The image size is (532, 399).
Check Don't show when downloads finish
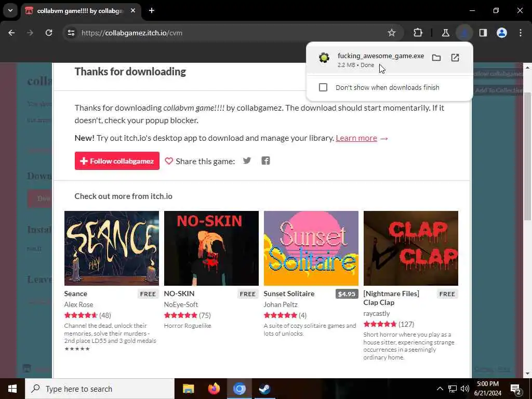click(x=323, y=87)
